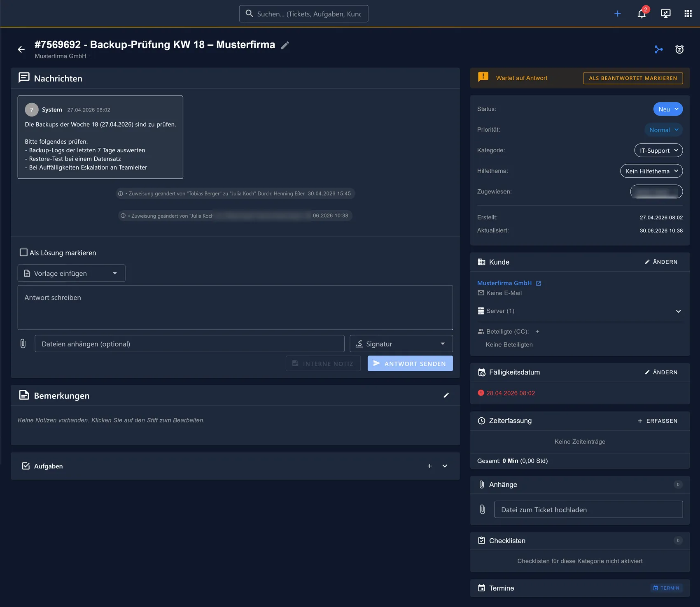The width and height of the screenshot is (700, 607).
Task: Click the Zeiterfassung clock icon
Action: (x=481, y=421)
